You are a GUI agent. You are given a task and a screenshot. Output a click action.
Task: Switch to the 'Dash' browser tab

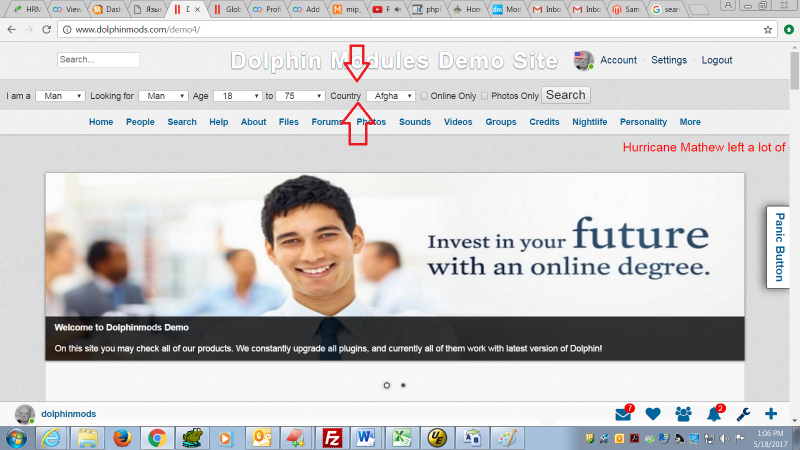pos(107,9)
